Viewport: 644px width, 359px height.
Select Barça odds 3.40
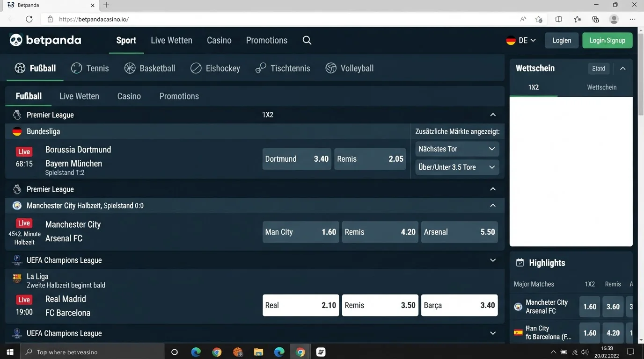tap(460, 305)
